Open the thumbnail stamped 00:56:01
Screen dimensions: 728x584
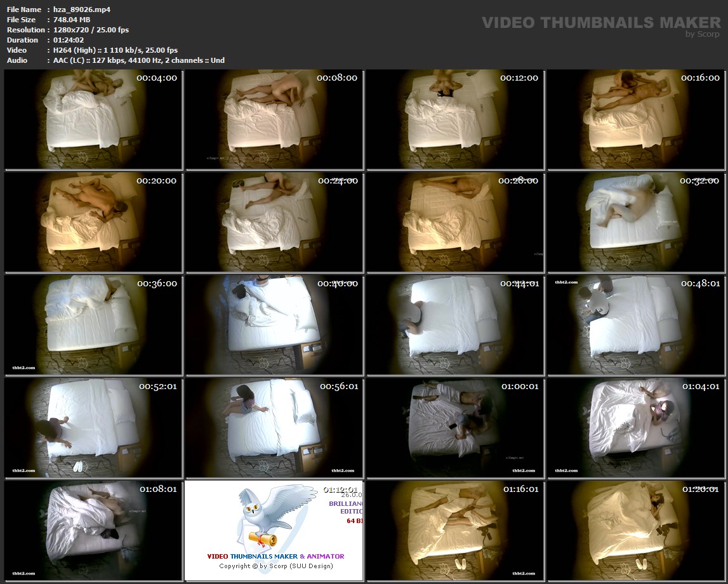[x=274, y=428]
